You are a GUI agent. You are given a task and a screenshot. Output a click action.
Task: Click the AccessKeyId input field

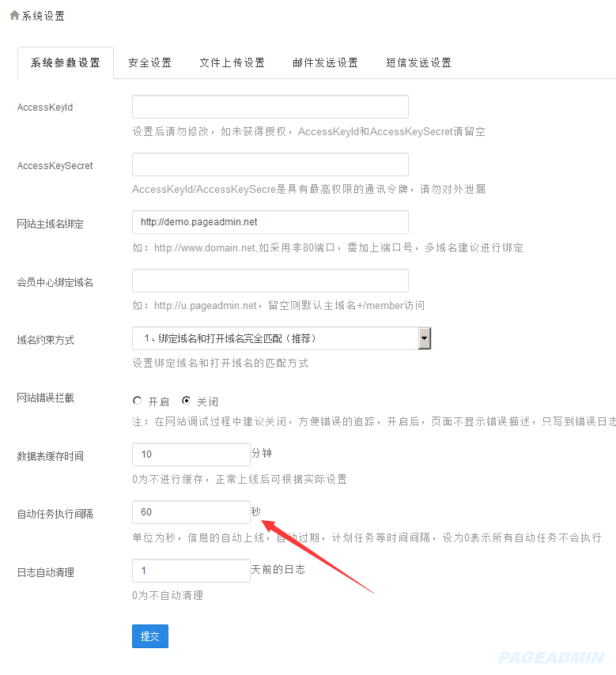tap(270, 107)
